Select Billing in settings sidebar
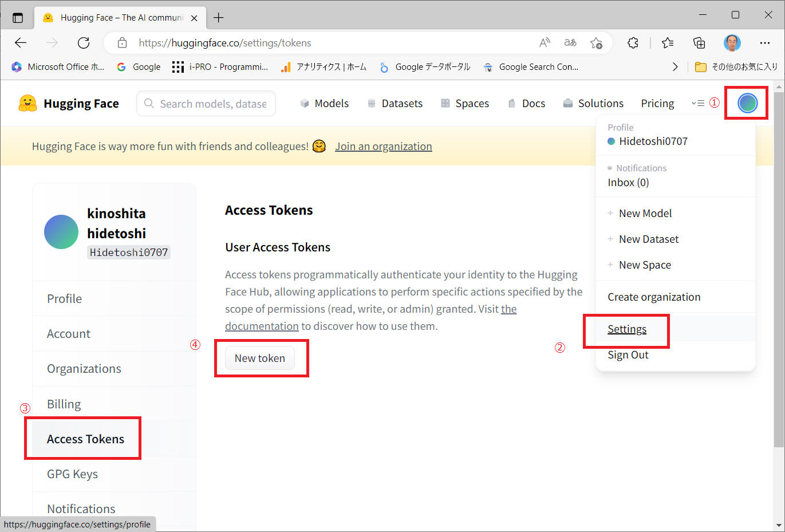 (114, 404)
